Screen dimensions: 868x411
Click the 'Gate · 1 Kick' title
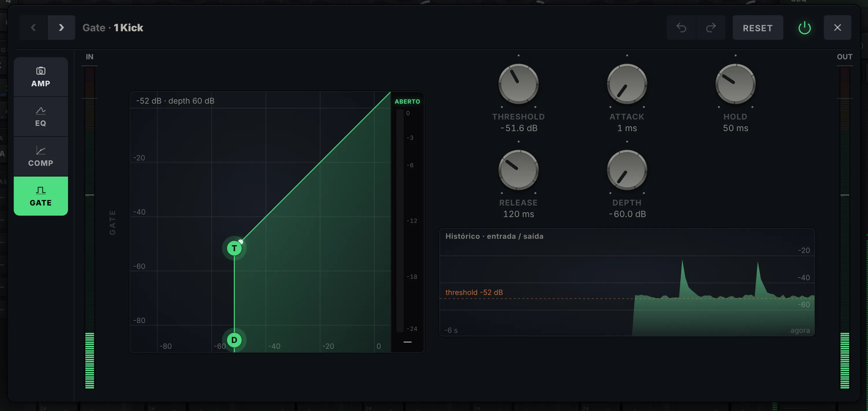[x=113, y=28]
